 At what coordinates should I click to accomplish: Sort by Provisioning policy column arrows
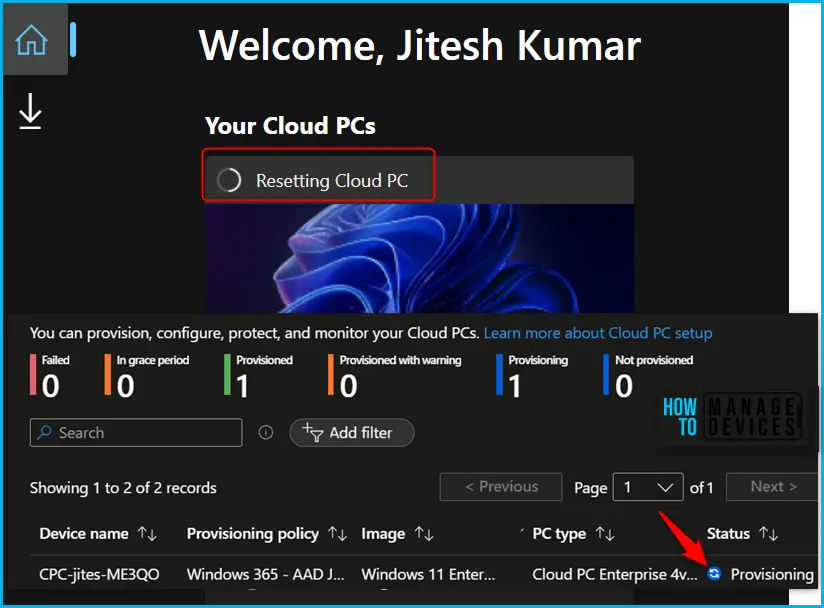pos(337,534)
